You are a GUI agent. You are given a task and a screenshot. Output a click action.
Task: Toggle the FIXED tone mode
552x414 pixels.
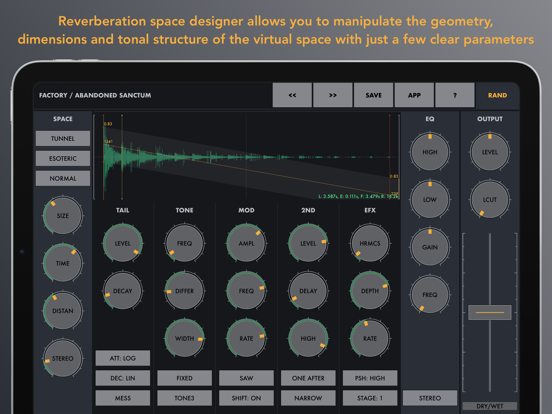pyautogui.click(x=184, y=378)
